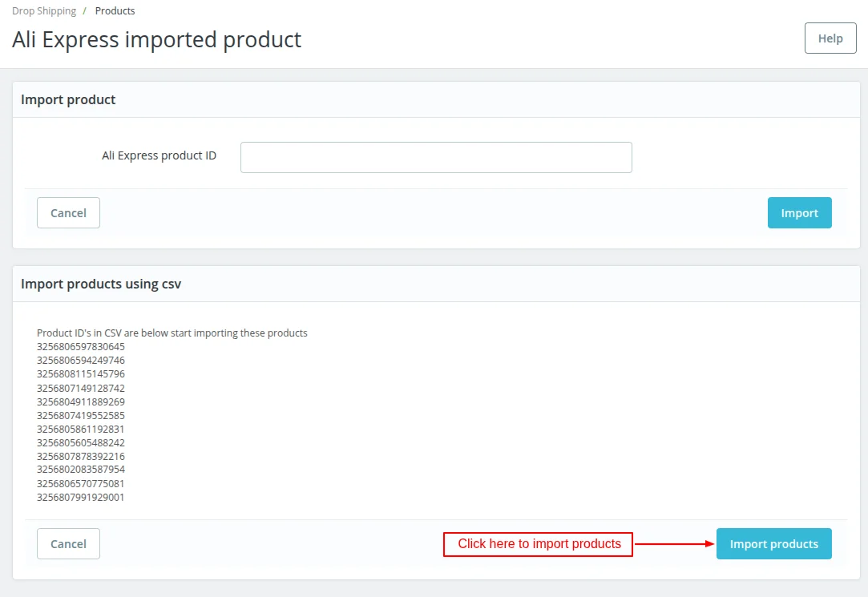The height and width of the screenshot is (597, 868).
Task: Cancel the Import product form
Action: click(x=68, y=213)
